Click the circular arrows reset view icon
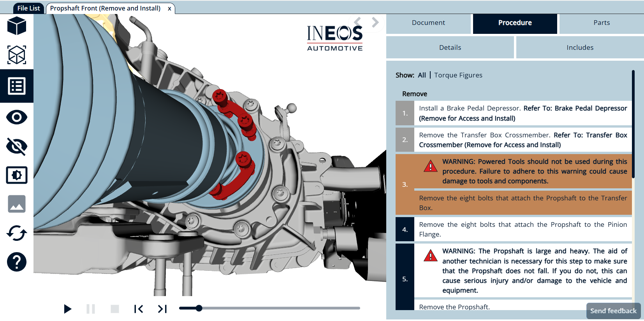The height and width of the screenshot is (321, 644). (17, 233)
